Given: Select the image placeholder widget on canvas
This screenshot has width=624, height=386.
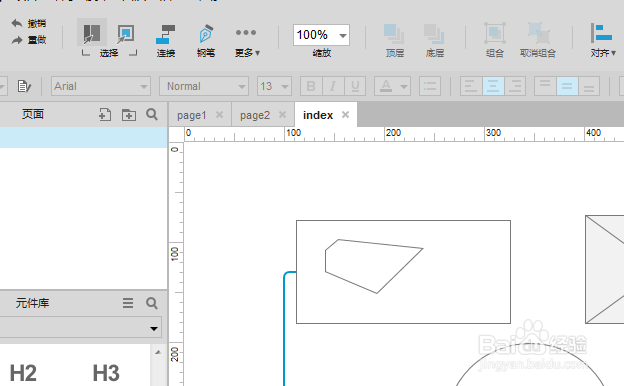Looking at the screenshot, I should pos(605,269).
